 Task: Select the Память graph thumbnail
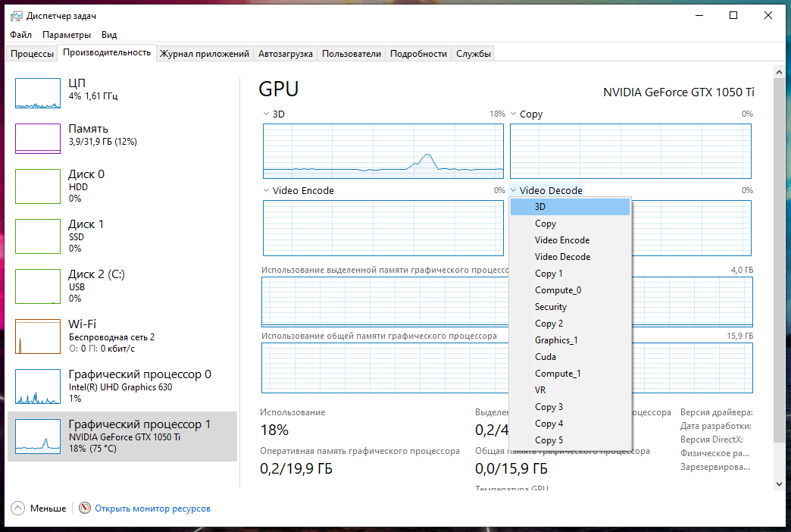pos(38,137)
